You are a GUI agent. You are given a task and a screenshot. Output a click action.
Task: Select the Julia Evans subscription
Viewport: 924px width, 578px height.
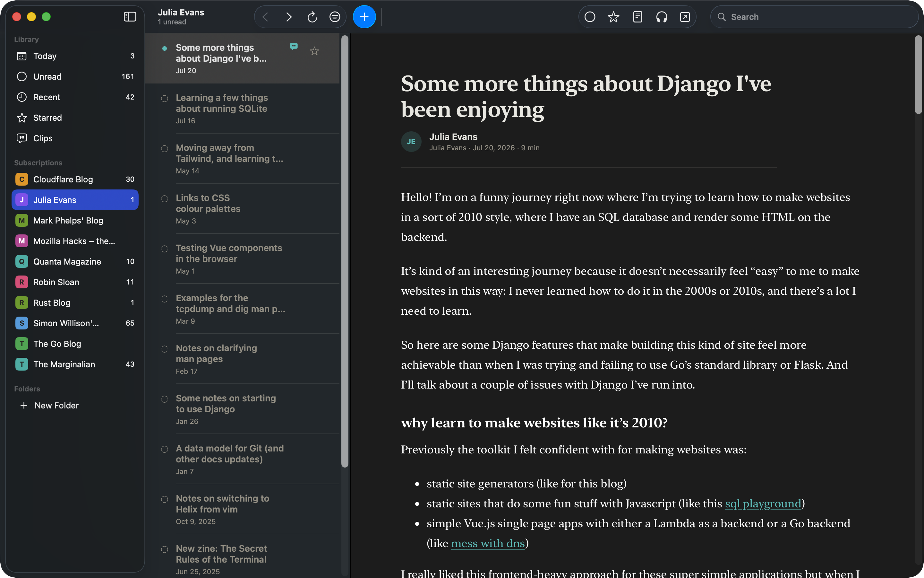point(75,200)
